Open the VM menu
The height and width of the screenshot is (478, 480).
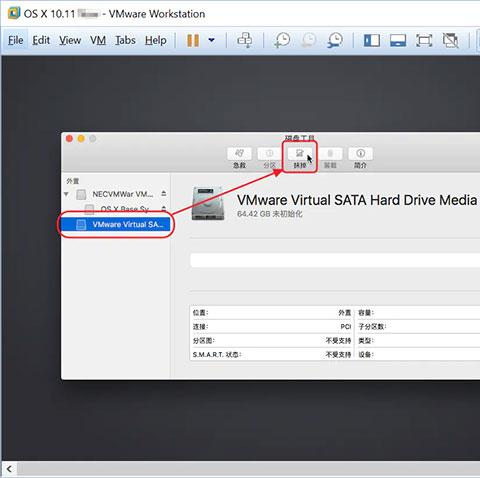[x=98, y=40]
